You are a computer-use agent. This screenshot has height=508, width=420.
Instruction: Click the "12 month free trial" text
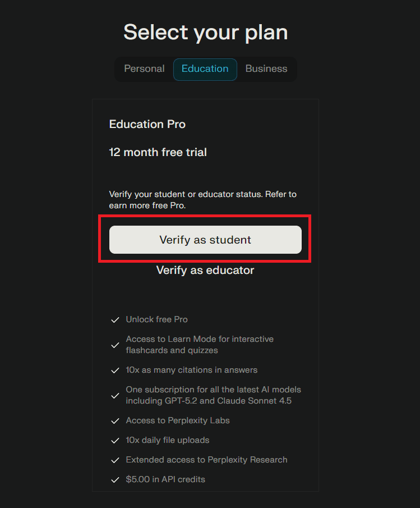coord(158,152)
